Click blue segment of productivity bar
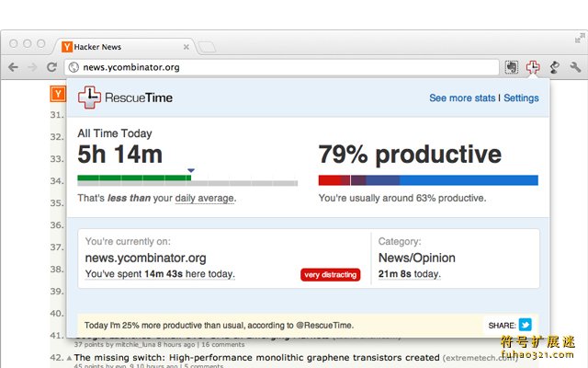Viewport: 588px width, 368px height. 469,180
